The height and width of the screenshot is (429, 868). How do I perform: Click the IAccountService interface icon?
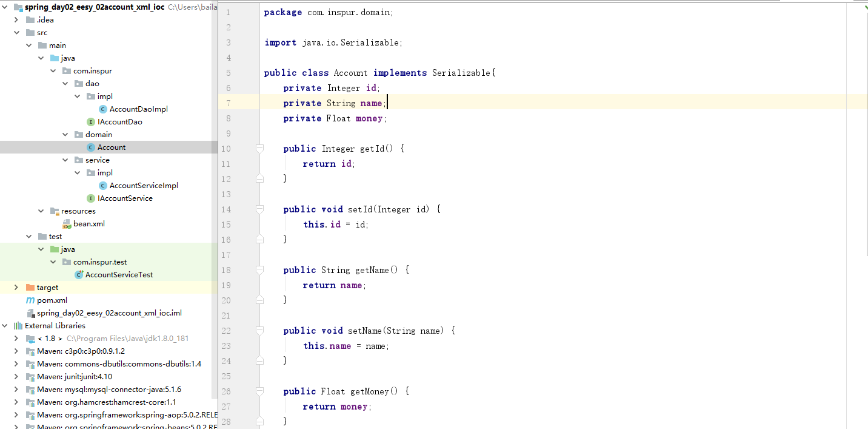(x=91, y=198)
